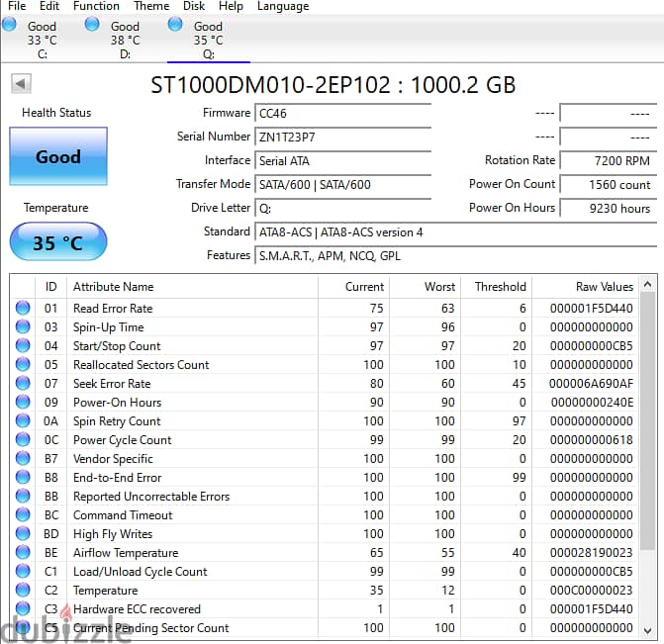Click status orb for Temperature attribute row
Viewport: 664px width, 644px height.
pos(23,590)
